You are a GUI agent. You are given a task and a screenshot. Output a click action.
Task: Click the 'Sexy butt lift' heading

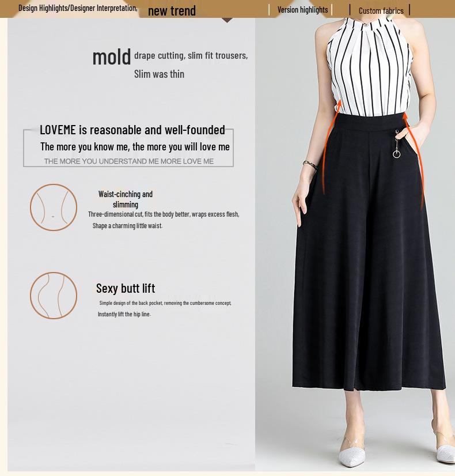pyautogui.click(x=126, y=288)
